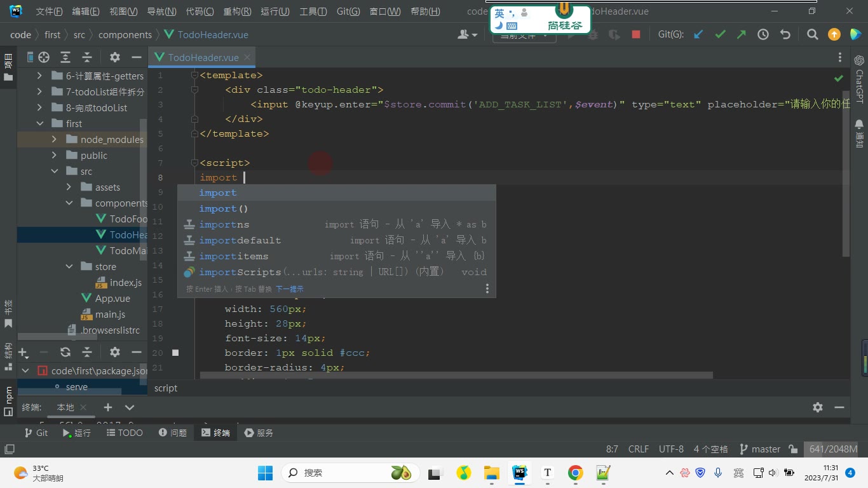Open the ChatGPT side panel

point(859,79)
